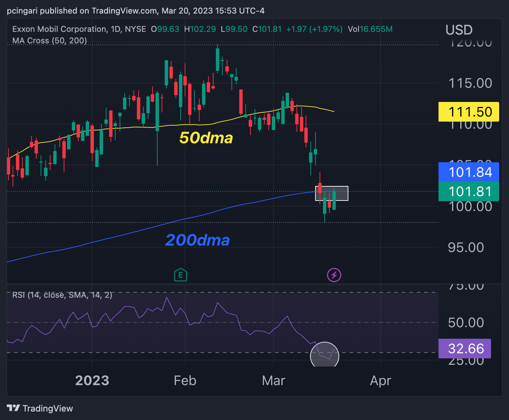This screenshot has width=509, height=420.
Task: Click the 'Exxon Mobil Corporation, 1D, NYSE' title
Action: point(79,29)
